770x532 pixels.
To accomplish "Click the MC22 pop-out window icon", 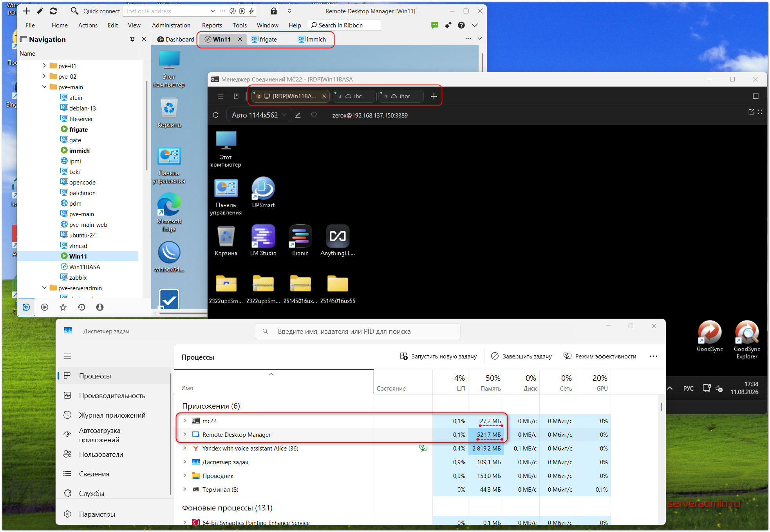I will tap(751, 112).
